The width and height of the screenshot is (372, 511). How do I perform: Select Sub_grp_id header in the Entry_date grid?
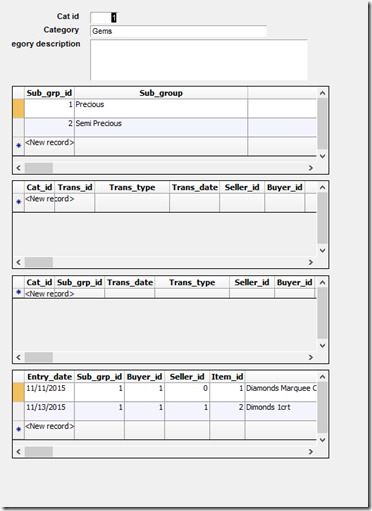click(x=99, y=377)
